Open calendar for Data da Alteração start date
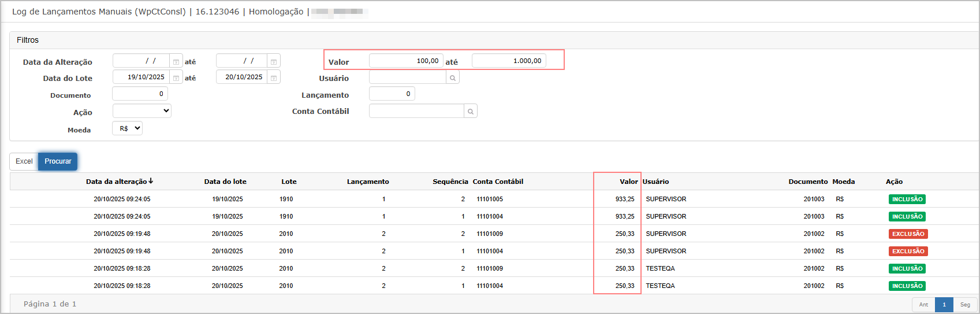Viewport: 980px width, 314px height. coord(176,62)
